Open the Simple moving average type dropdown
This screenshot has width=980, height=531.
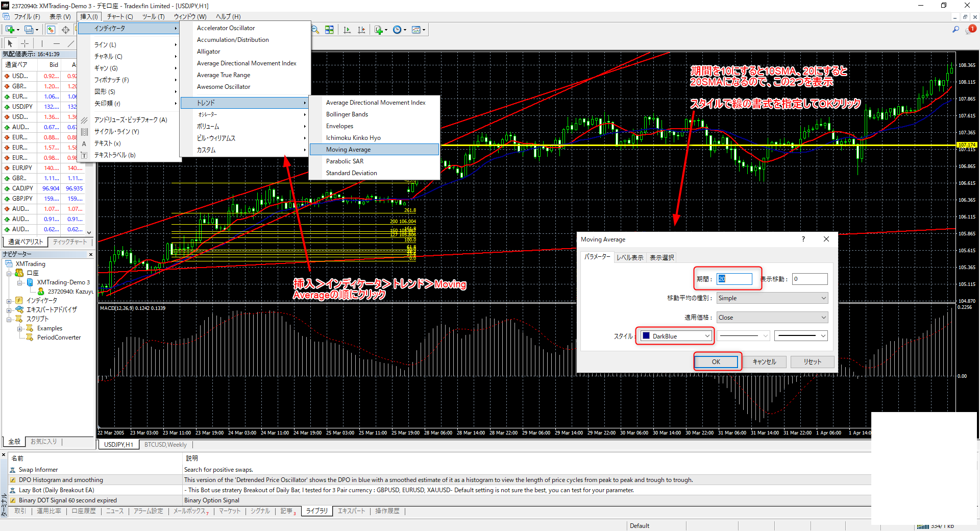tap(772, 298)
